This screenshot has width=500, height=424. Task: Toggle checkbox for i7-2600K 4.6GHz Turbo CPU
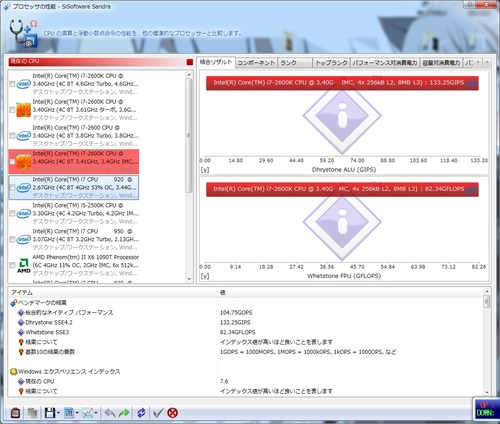coord(12,84)
